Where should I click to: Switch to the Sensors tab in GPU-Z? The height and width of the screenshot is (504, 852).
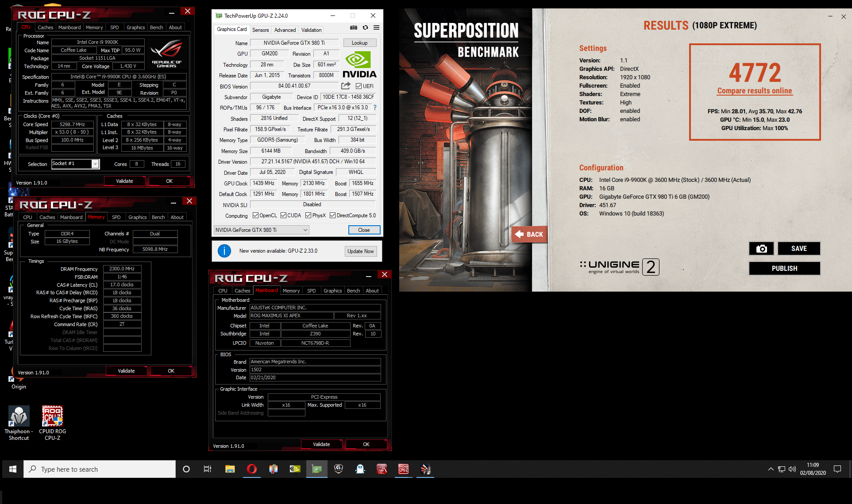pos(260,30)
